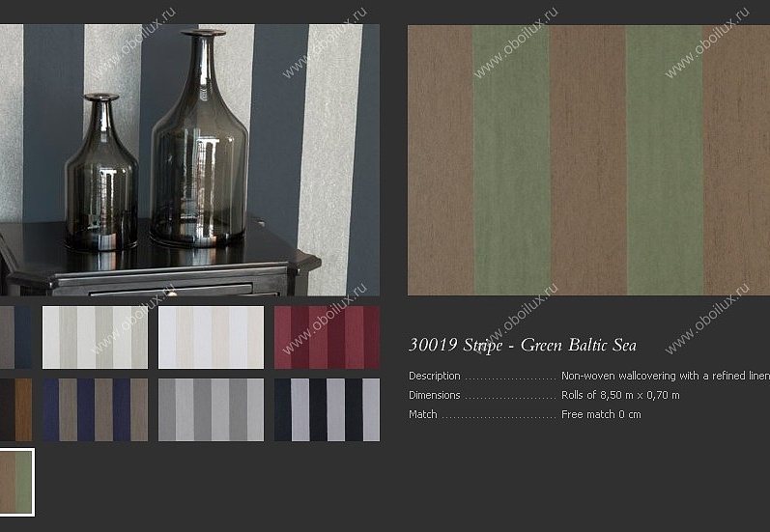Click the 'Non-woven wallcovering' description text
Screen dimensions: 770x532
coord(666,376)
